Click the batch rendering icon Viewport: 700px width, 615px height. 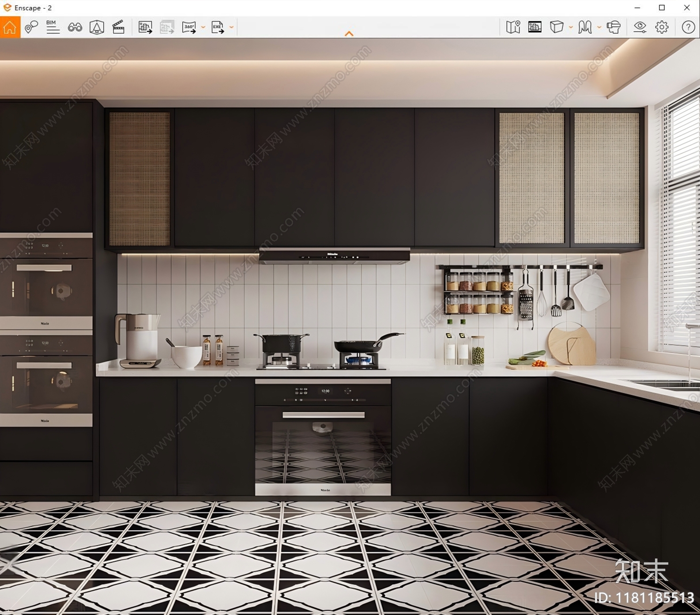coord(167,27)
